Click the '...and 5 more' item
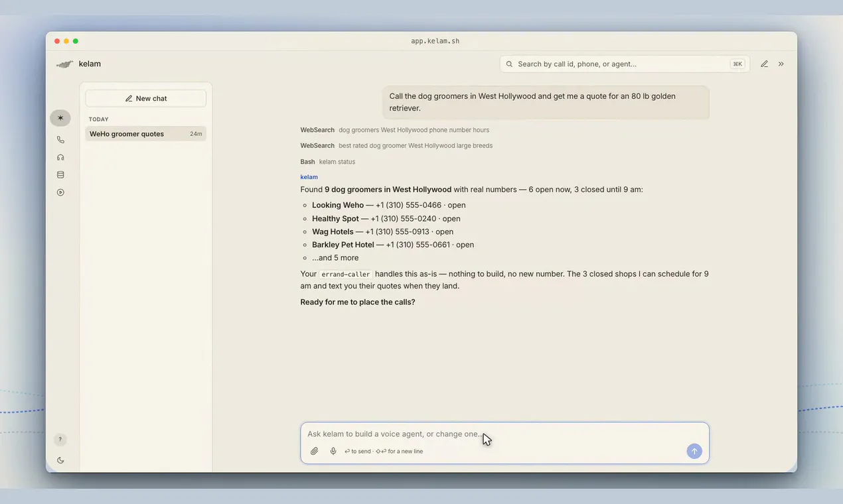The image size is (843, 504). coord(335,258)
